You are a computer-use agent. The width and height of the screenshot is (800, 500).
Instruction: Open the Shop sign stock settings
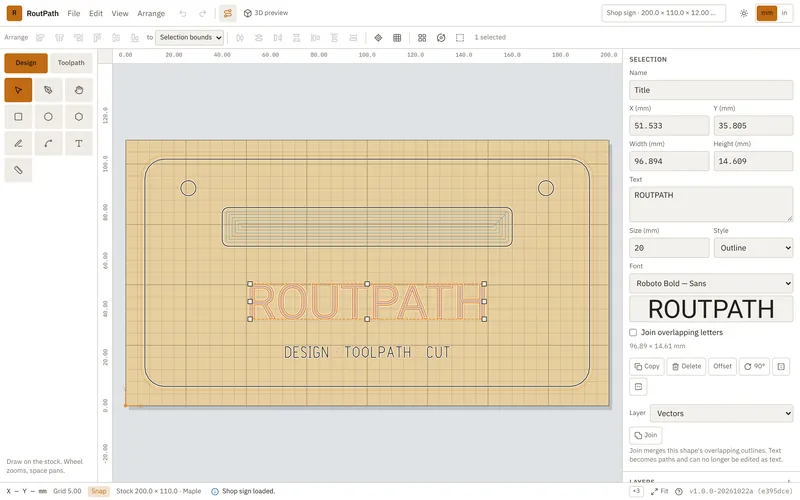(x=663, y=13)
